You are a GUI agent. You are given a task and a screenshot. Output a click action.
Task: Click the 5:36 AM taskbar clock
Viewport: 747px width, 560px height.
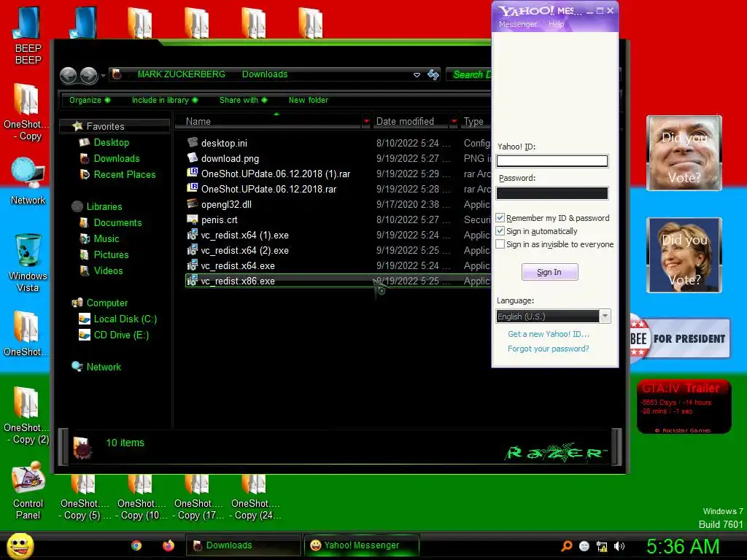coord(683,546)
